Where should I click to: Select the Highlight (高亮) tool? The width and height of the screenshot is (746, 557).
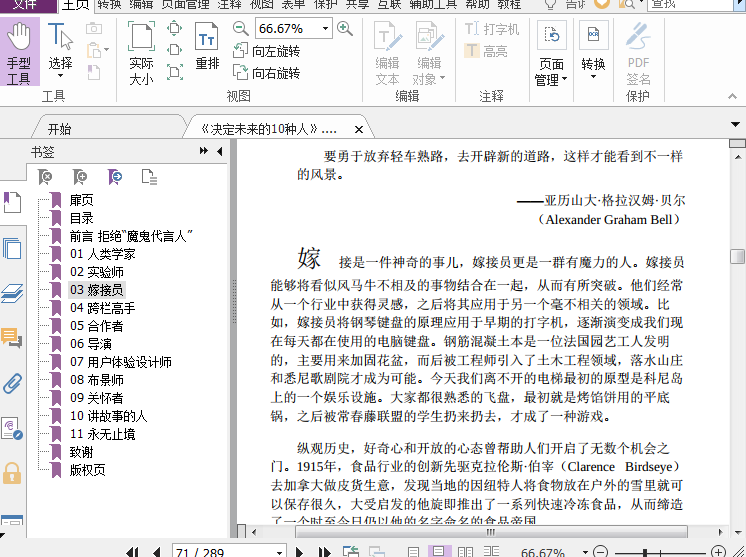486,50
